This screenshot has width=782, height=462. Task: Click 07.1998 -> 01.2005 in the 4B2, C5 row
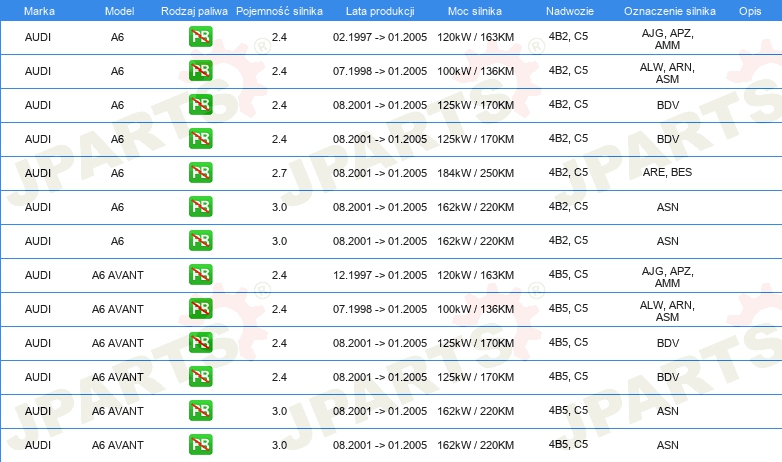pyautogui.click(x=380, y=71)
